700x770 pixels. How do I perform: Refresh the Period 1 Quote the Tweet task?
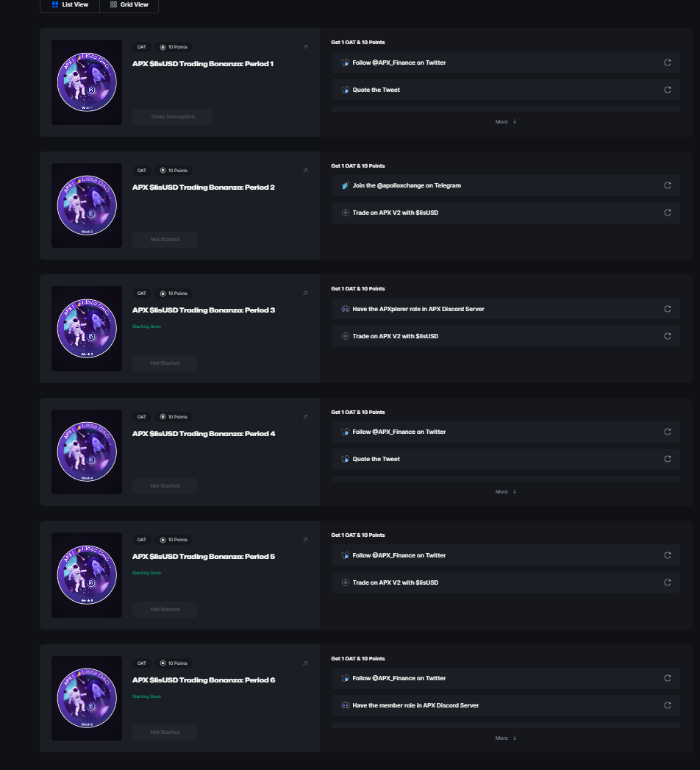667,90
